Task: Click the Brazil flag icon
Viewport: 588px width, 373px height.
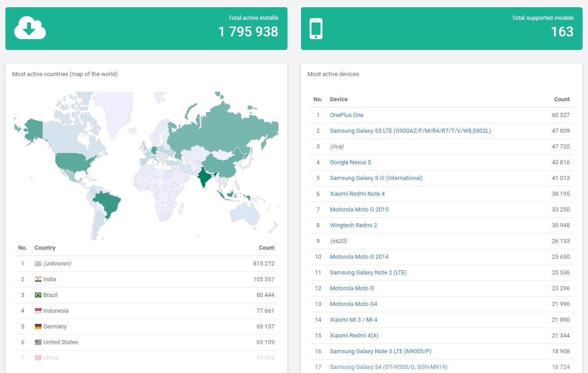Action: [x=38, y=295]
